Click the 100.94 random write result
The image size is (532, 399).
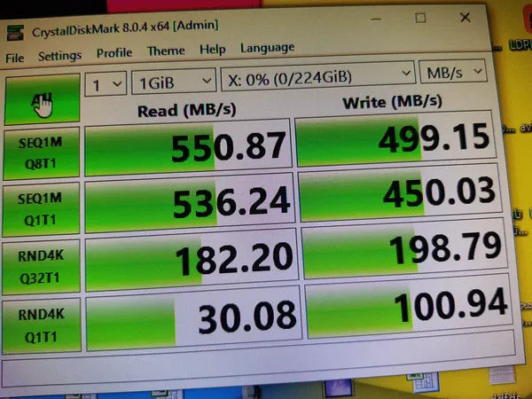[x=409, y=307]
